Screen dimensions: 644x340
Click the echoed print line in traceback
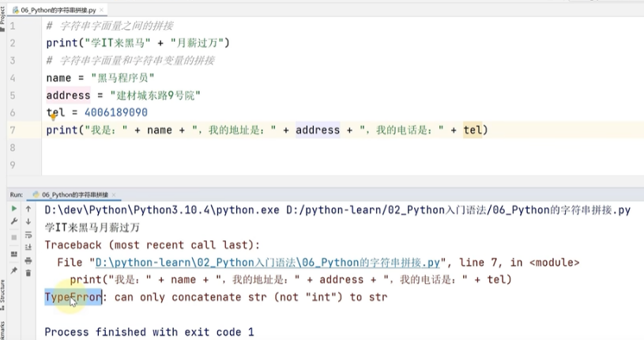290,280
